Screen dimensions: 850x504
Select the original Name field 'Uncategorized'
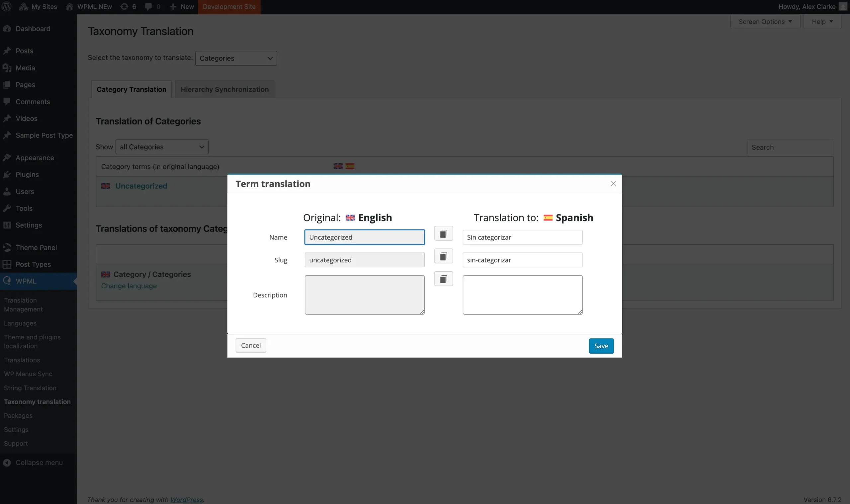[364, 237]
